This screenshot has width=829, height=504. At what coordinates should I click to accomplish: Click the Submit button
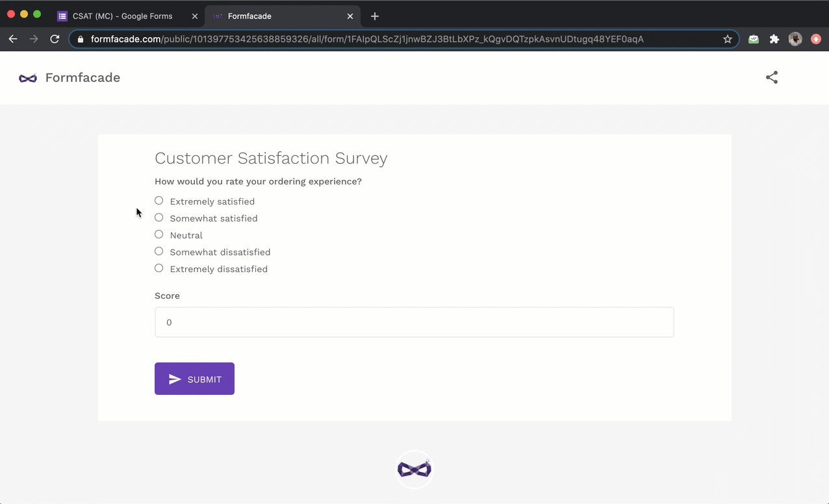194,379
